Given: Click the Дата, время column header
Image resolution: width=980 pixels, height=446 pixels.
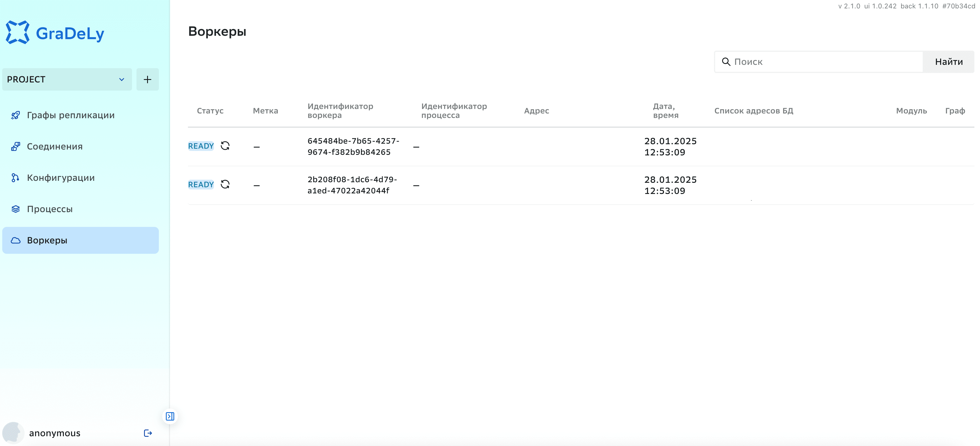Looking at the screenshot, I should 665,111.
